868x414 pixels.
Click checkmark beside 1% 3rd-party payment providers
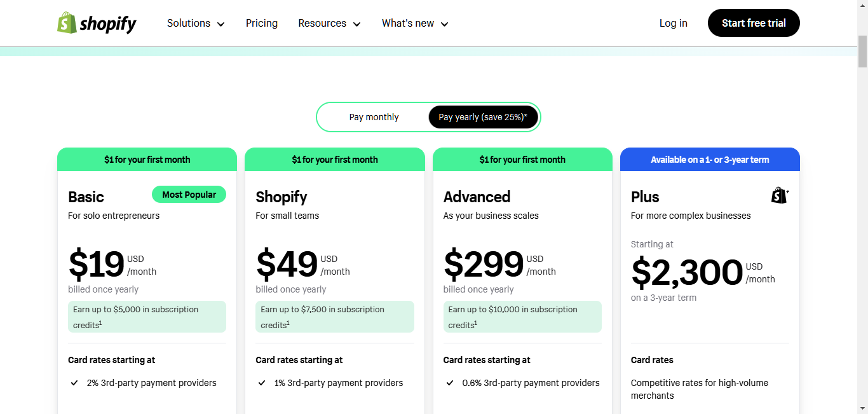click(262, 383)
